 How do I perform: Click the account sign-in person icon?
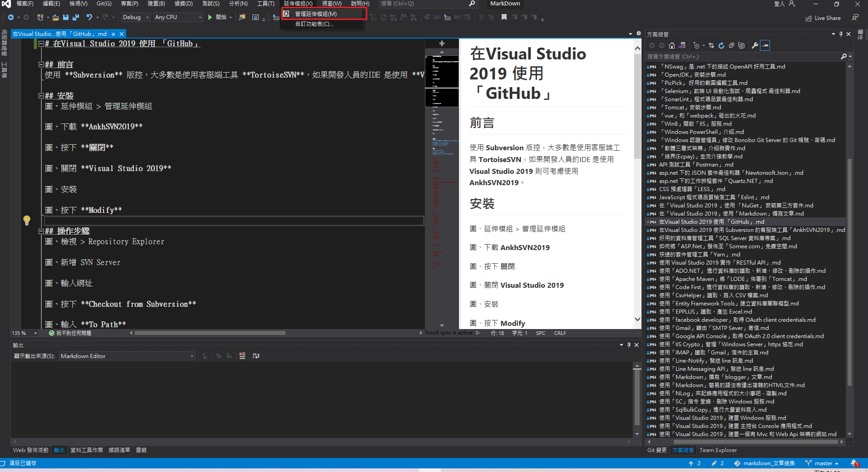click(792, 4)
